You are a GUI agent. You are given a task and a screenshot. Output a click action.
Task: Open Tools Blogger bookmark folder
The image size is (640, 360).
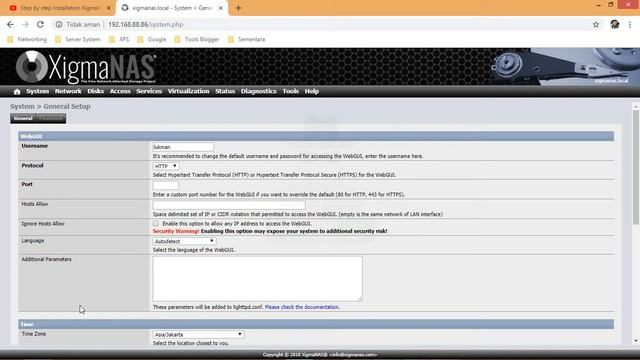[197, 39]
